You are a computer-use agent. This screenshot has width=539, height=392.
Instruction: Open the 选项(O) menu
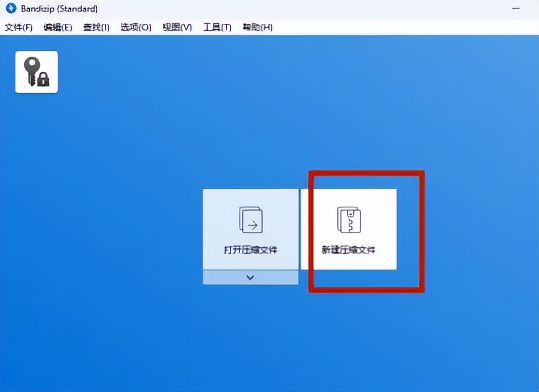pos(136,27)
